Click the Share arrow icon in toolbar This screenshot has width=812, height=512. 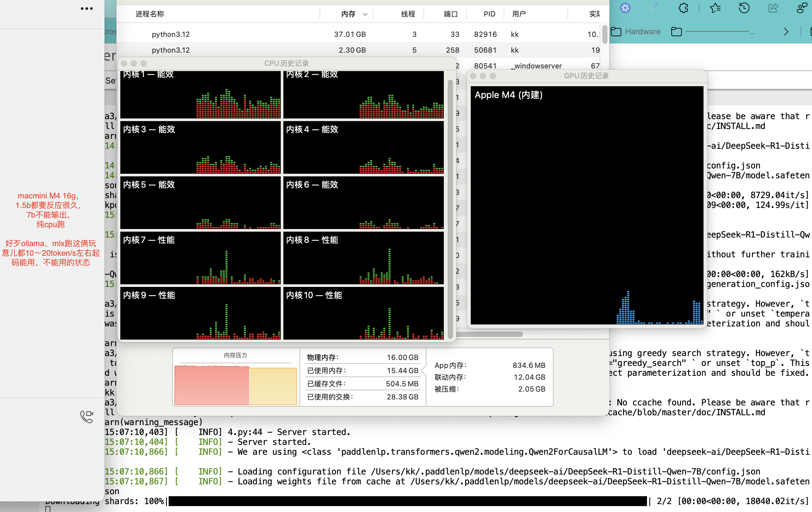773,8
